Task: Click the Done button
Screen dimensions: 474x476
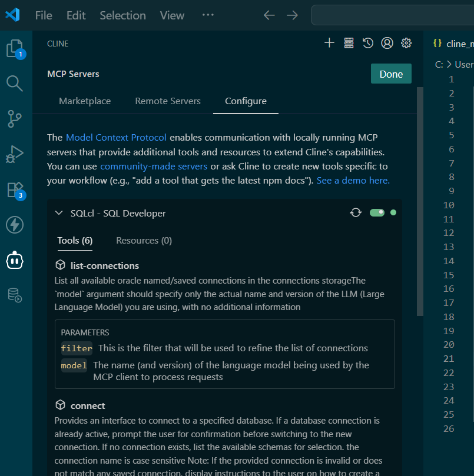Action: click(x=391, y=74)
